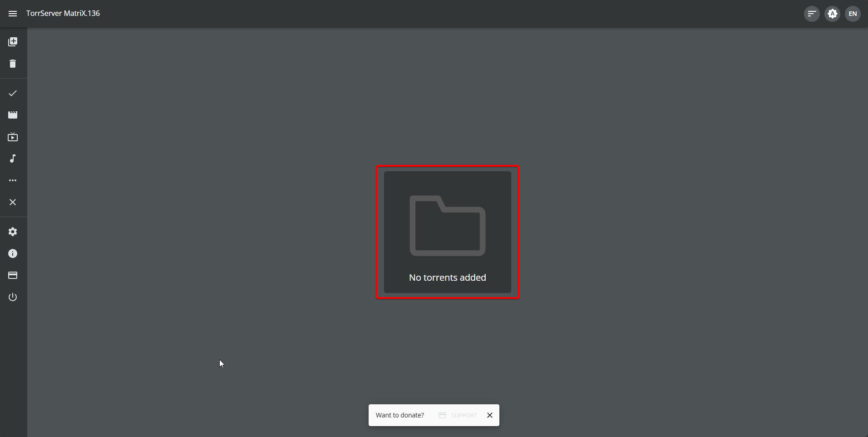Switch language with the EN button
The width and height of the screenshot is (868, 437).
pyautogui.click(x=853, y=14)
